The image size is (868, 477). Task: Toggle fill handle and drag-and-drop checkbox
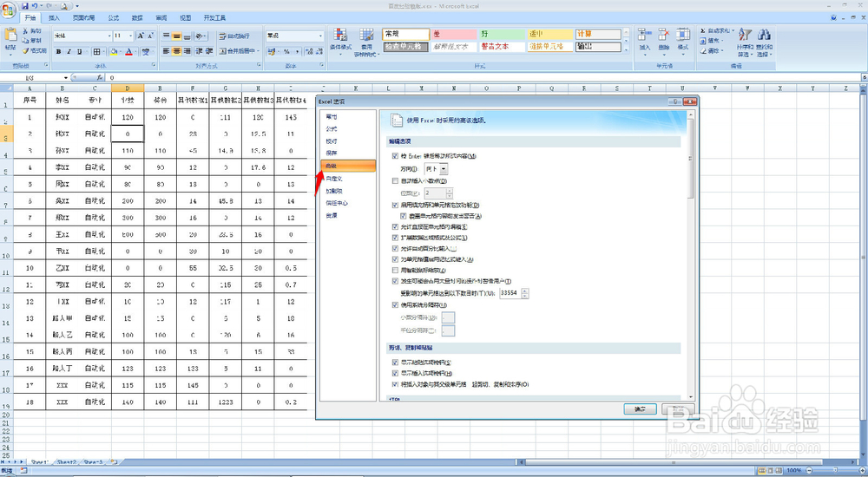click(395, 206)
